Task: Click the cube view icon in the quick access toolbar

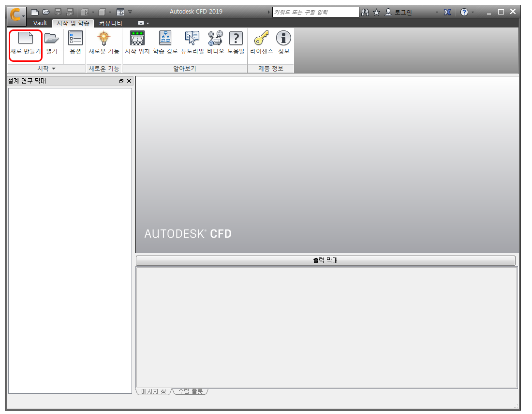Action: pos(102,12)
